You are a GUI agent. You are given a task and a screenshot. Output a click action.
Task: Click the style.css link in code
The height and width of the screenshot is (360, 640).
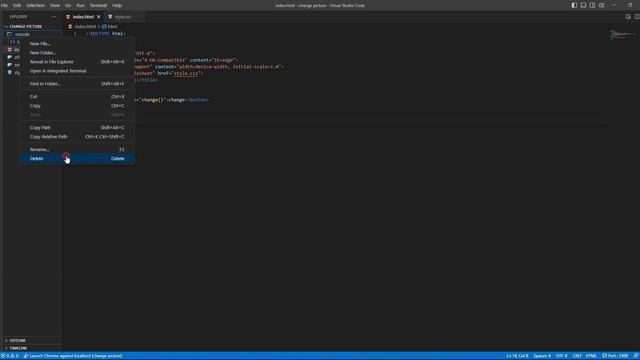coord(186,73)
